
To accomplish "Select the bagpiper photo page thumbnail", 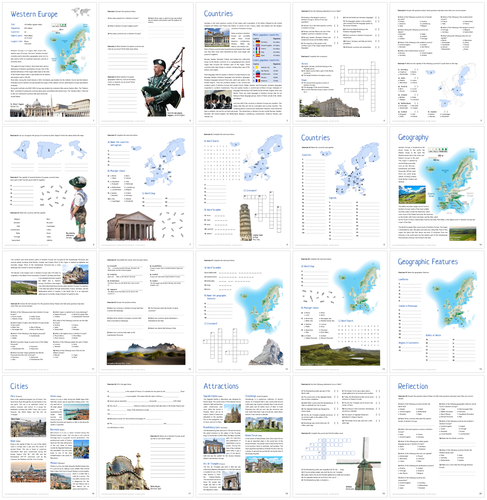I will point(146,63).
